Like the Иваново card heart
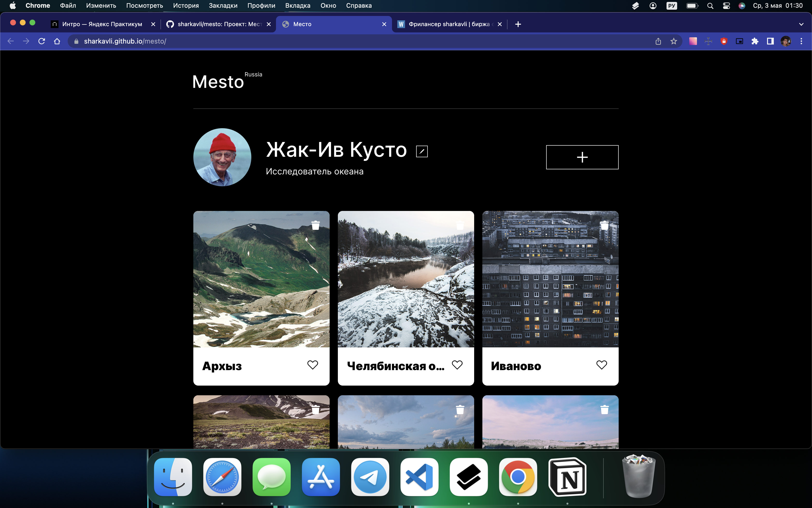The height and width of the screenshot is (508, 812). point(602,365)
